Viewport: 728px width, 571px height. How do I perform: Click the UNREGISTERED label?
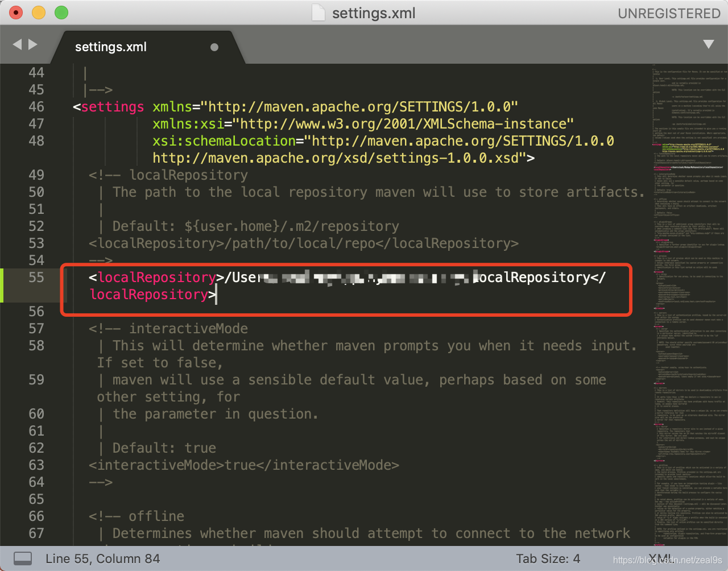coord(669,13)
